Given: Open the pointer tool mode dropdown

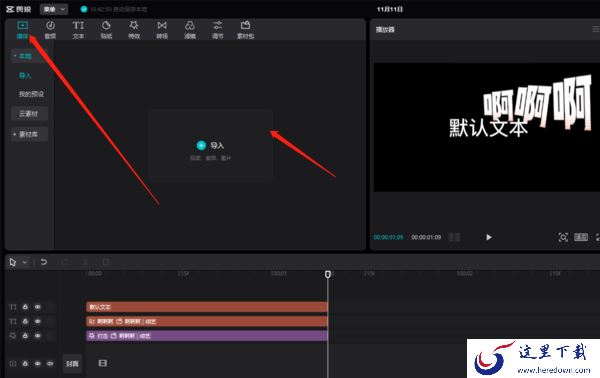Looking at the screenshot, I should [x=24, y=262].
